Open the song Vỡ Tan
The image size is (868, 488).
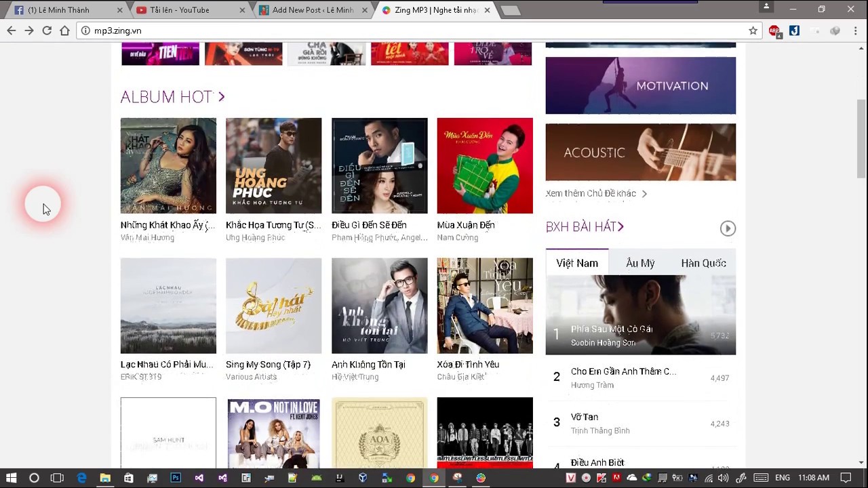coord(584,417)
